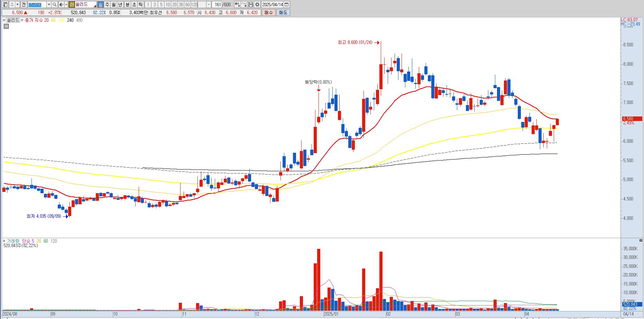Click the candlestick add tool icon
The image size is (644, 319).
click(x=237, y=4)
